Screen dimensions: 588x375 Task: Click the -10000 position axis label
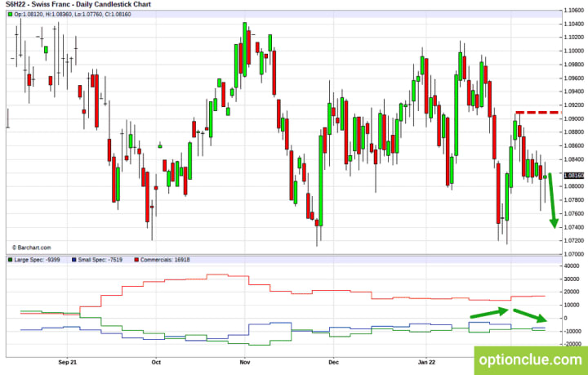coord(571,331)
